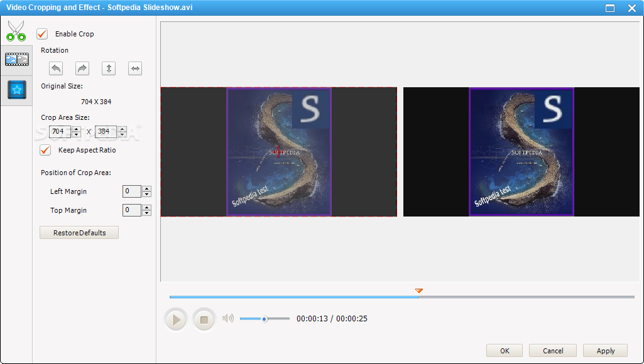Click the Cancel button
Image resolution: width=644 pixels, height=364 pixels.
pos(553,350)
